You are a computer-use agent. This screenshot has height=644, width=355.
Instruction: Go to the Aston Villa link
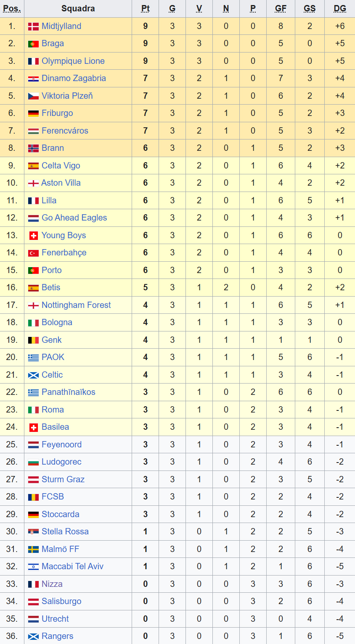click(x=61, y=183)
